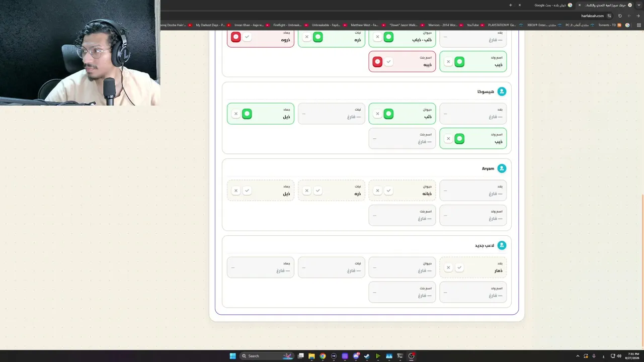This screenshot has height=362, width=644.
Task: Reject هيسوكا's ذئب animal answer
Action: coord(377,114)
